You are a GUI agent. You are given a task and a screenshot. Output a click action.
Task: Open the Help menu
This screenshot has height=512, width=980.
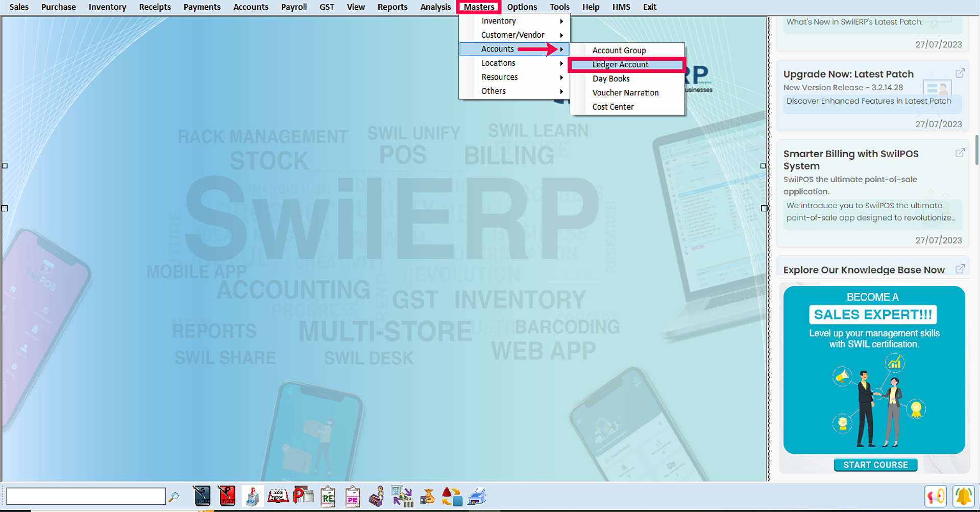(591, 7)
